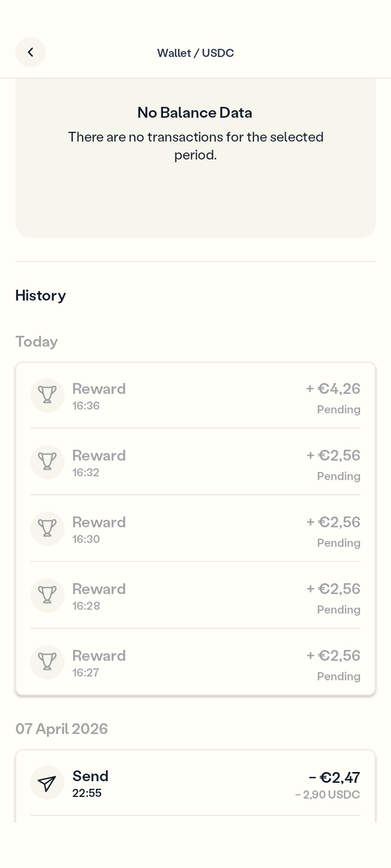Click the trophy icon for 16:32 reward

[47, 462]
